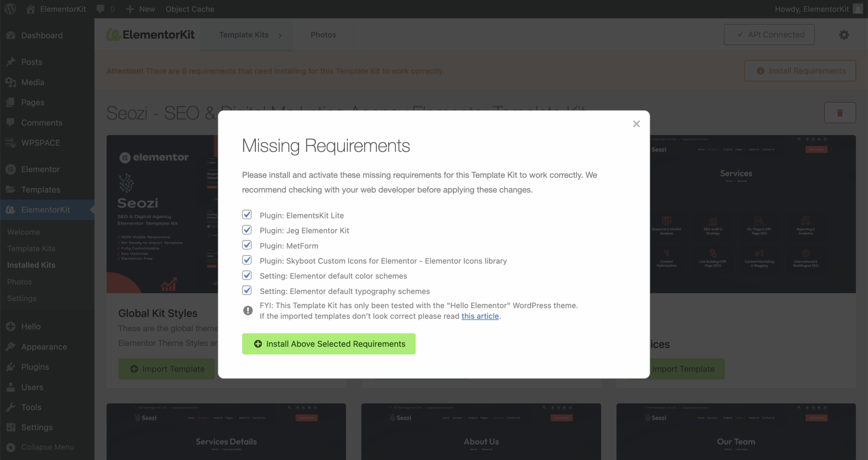Uncheck Plugin: Jeg Elementor Kit checkbox
This screenshot has width=868, height=460.
[x=247, y=230]
